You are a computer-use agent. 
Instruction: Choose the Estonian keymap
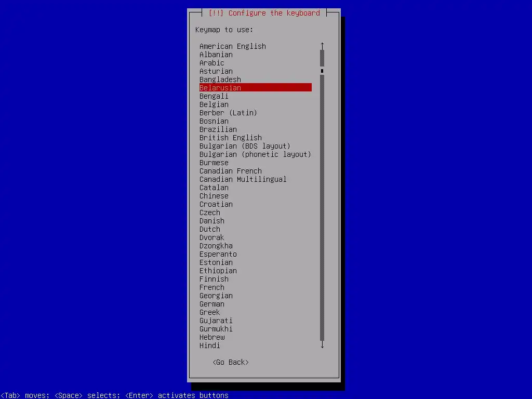[256, 262]
